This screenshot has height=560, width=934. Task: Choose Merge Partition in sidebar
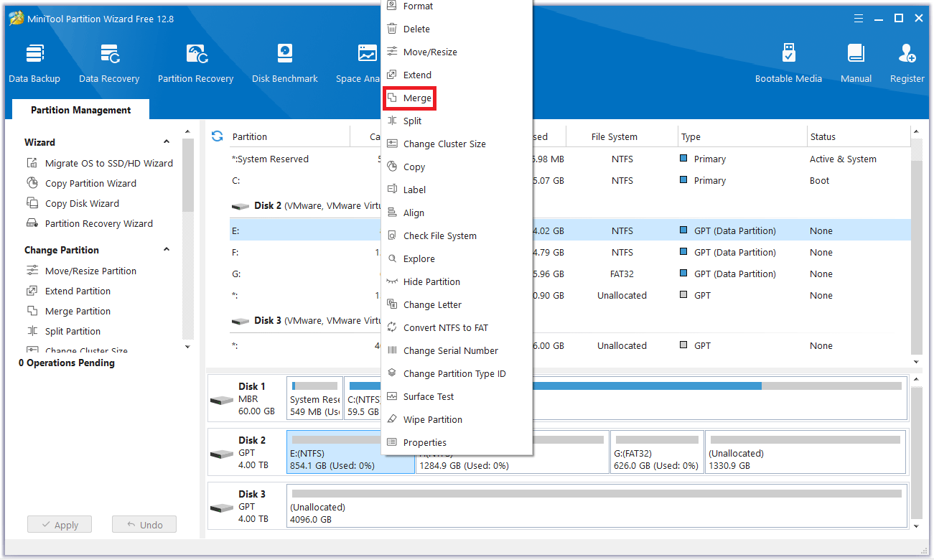tap(68, 311)
